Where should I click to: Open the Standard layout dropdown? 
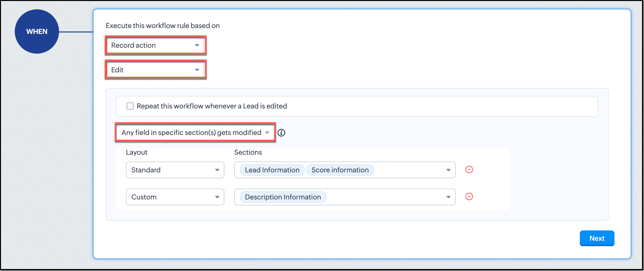pos(175,170)
